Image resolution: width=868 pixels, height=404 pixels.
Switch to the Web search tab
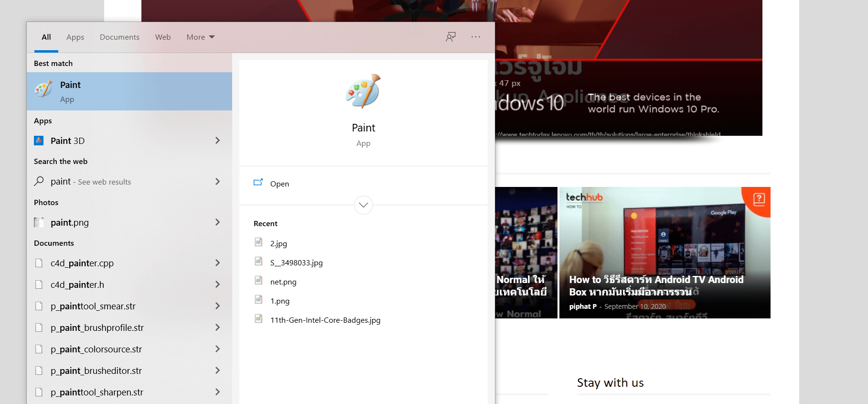pos(163,37)
